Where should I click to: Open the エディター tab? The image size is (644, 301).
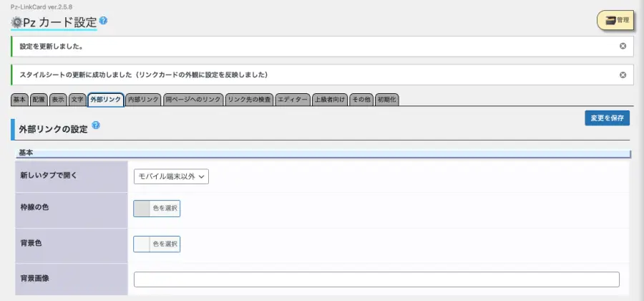coord(293,100)
